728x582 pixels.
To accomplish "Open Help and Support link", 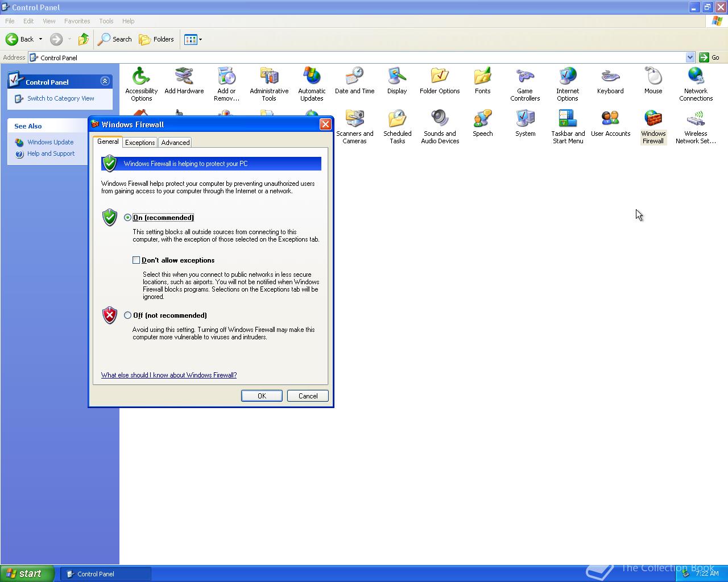I will 51,153.
